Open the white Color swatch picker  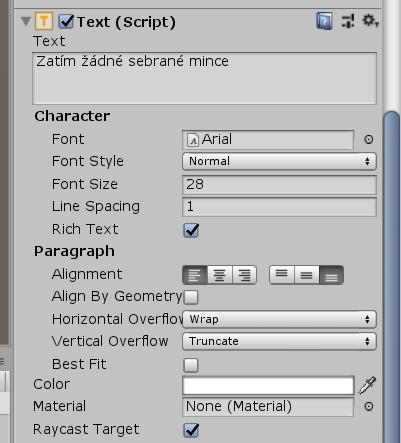click(x=268, y=386)
